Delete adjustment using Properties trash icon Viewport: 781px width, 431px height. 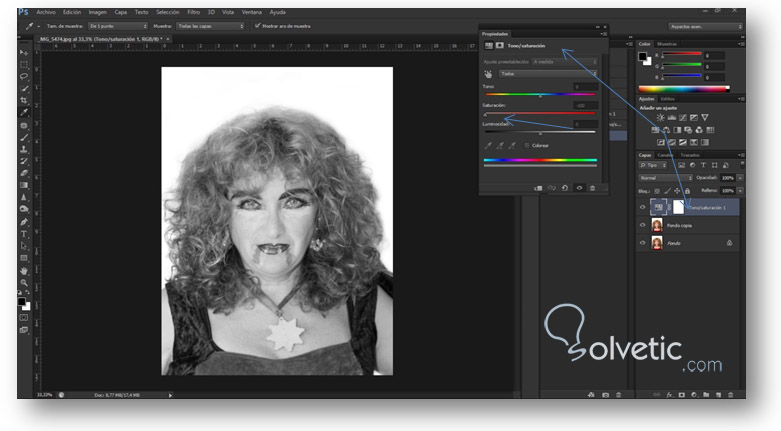(592, 187)
